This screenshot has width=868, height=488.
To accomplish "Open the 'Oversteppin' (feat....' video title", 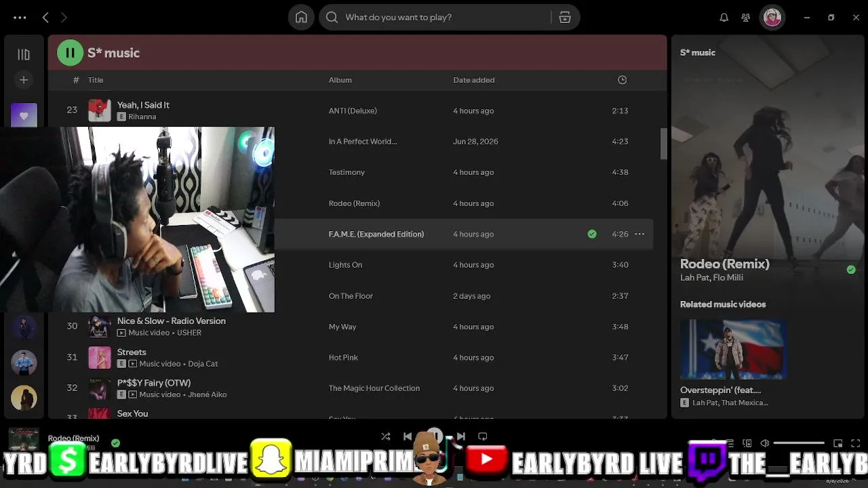I will (721, 390).
